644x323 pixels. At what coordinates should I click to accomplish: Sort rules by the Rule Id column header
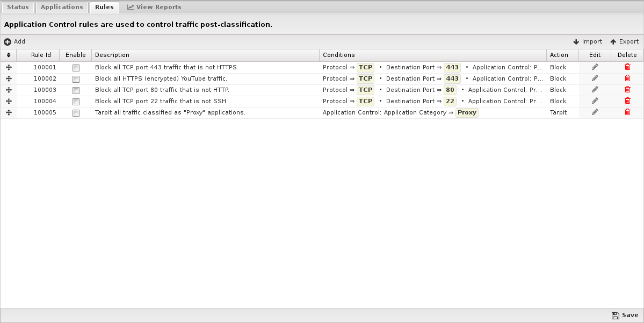pyautogui.click(x=41, y=55)
